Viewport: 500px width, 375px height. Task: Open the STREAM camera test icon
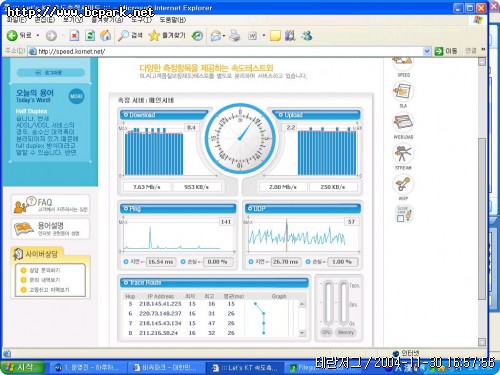403,154
